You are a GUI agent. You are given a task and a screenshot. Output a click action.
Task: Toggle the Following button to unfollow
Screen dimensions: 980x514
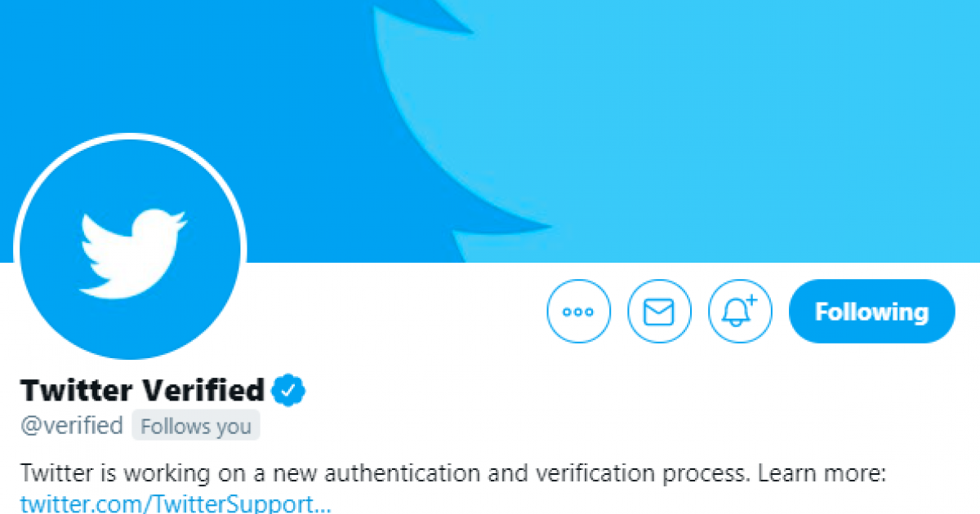[871, 312]
